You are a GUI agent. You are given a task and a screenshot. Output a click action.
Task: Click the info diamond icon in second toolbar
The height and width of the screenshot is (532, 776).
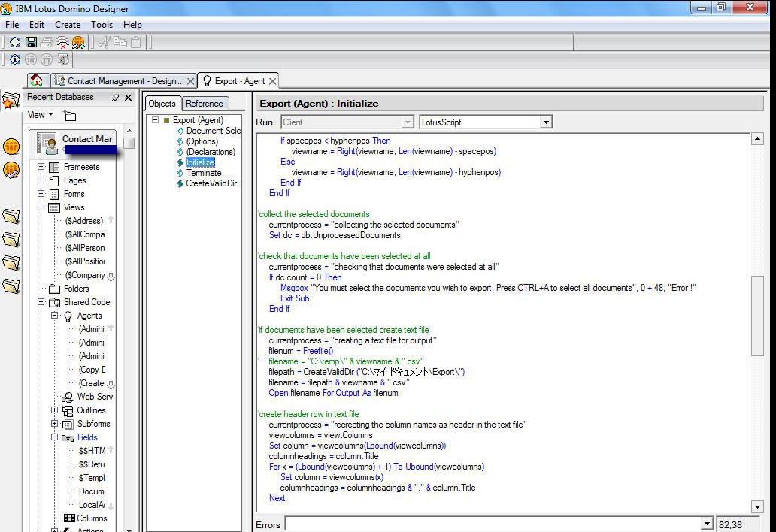15,60
